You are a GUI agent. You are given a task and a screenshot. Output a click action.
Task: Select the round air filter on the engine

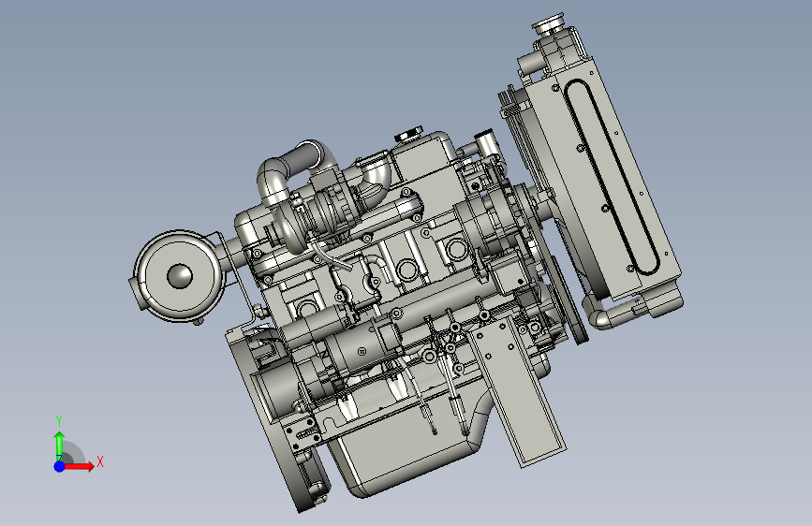click(x=179, y=276)
